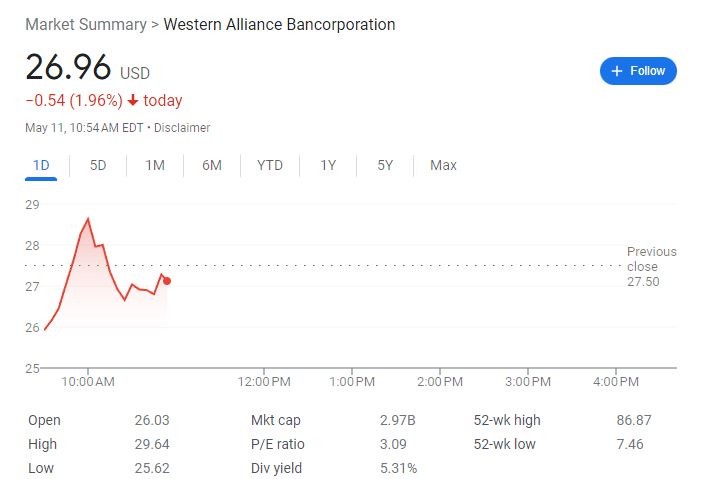Switch to the 5D tab
Viewport: 707px width, 479px height.
pos(98,165)
